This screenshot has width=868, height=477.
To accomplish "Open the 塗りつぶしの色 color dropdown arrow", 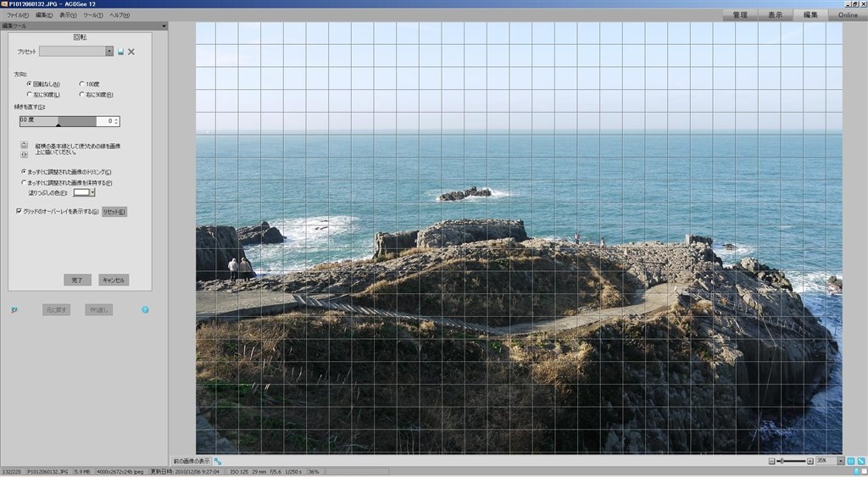I will pyautogui.click(x=92, y=192).
